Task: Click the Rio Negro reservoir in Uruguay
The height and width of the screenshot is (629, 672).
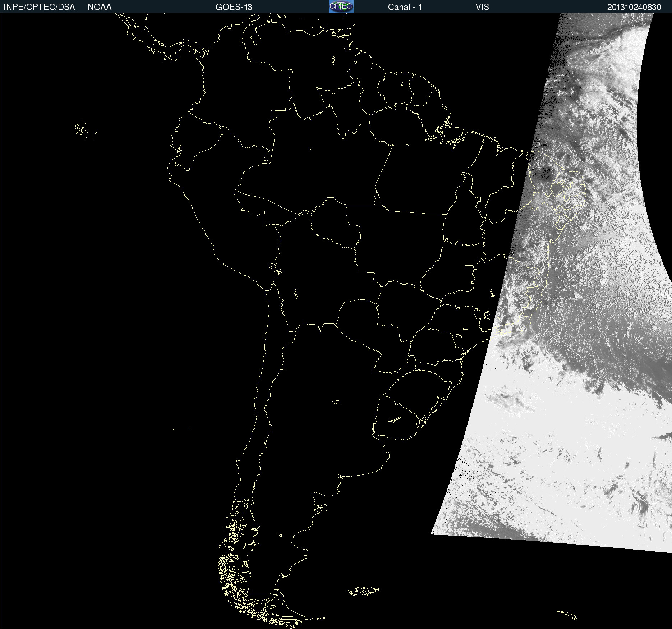Action: (394, 419)
